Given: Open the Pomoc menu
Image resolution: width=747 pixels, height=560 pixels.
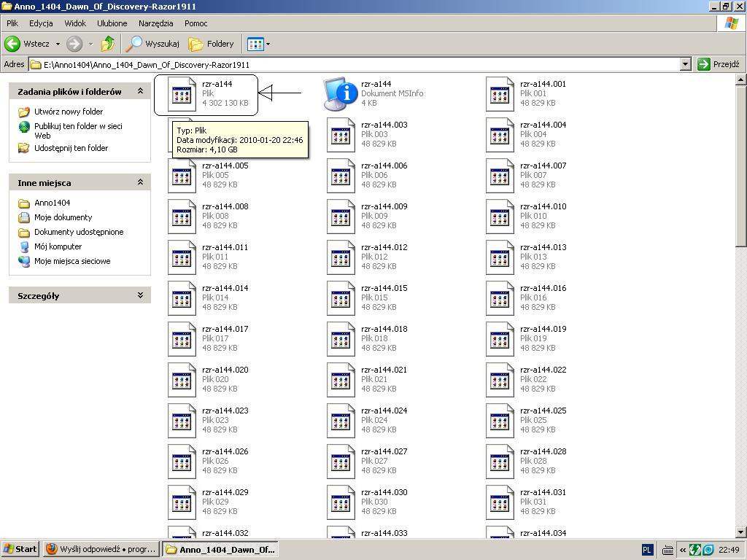Looking at the screenshot, I should (196, 23).
